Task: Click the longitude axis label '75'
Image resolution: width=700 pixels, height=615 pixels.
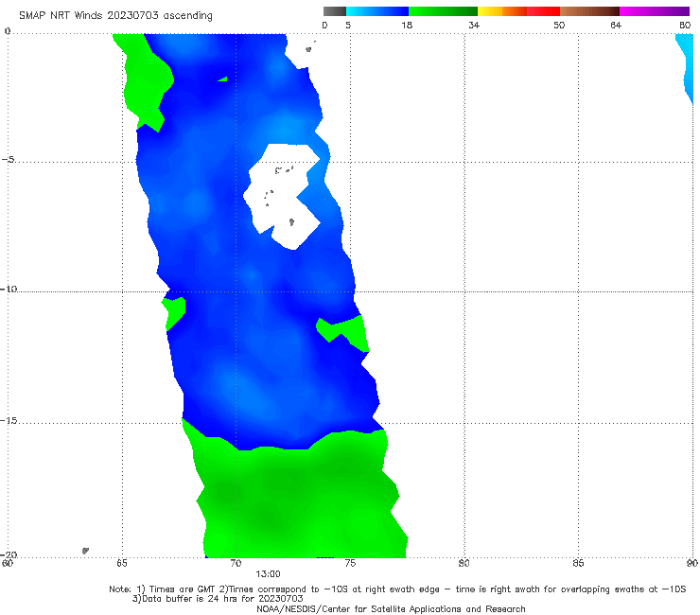Action: point(350,563)
